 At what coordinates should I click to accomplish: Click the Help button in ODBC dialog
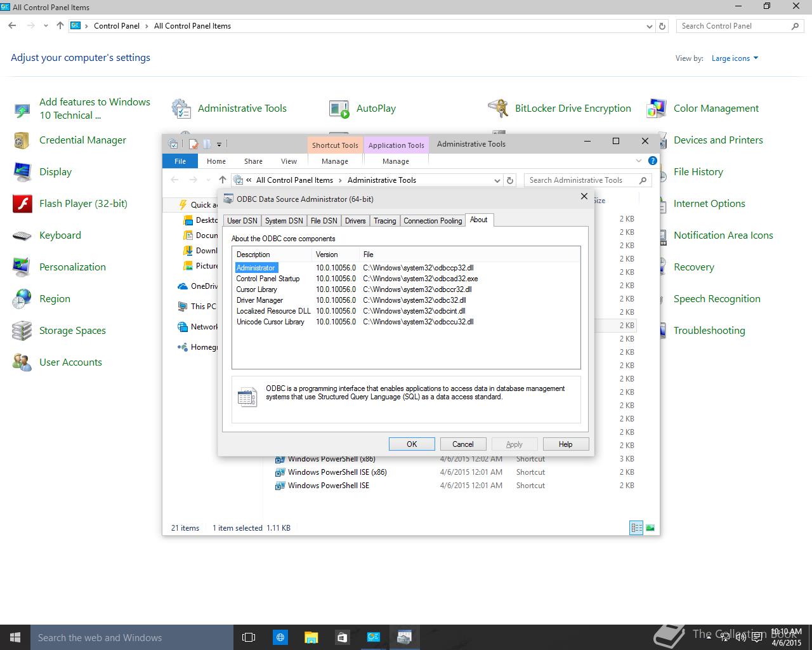566,444
